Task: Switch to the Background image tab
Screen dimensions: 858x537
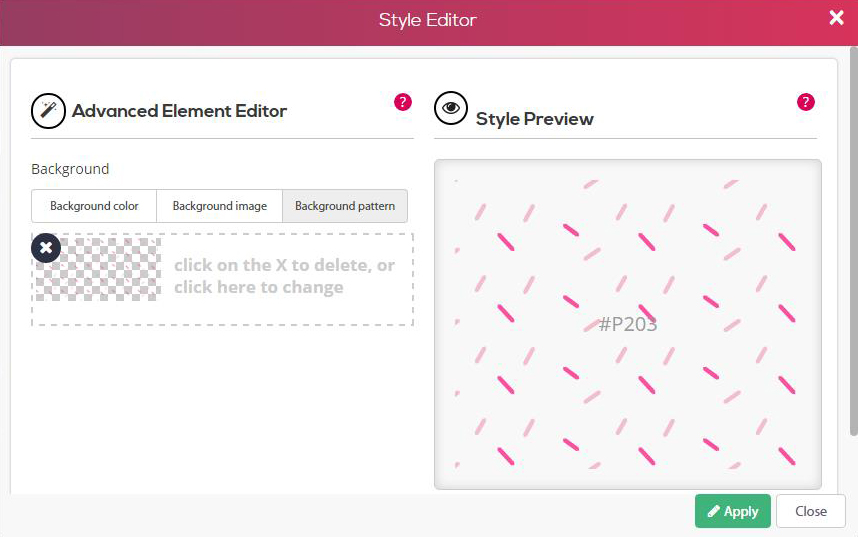Action: click(x=219, y=206)
